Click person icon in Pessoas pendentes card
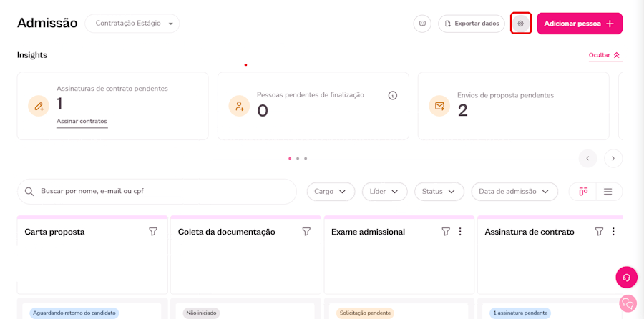This screenshot has height=319, width=644. click(239, 107)
